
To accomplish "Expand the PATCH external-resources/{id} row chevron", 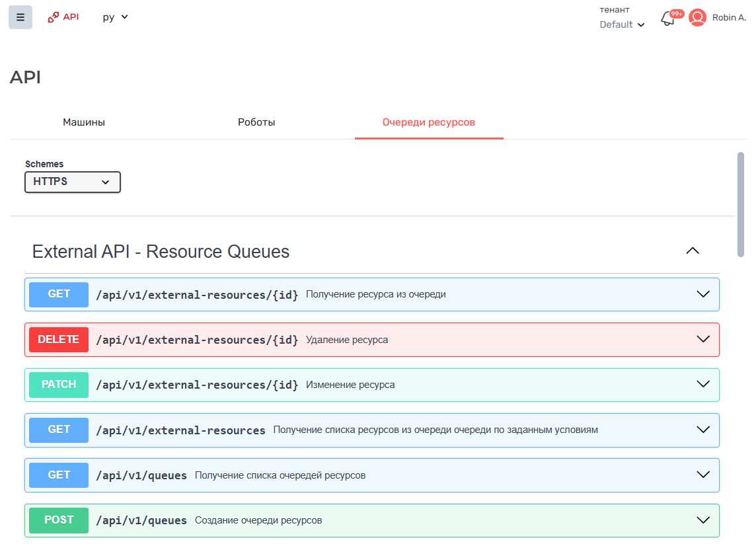I will (x=703, y=384).
